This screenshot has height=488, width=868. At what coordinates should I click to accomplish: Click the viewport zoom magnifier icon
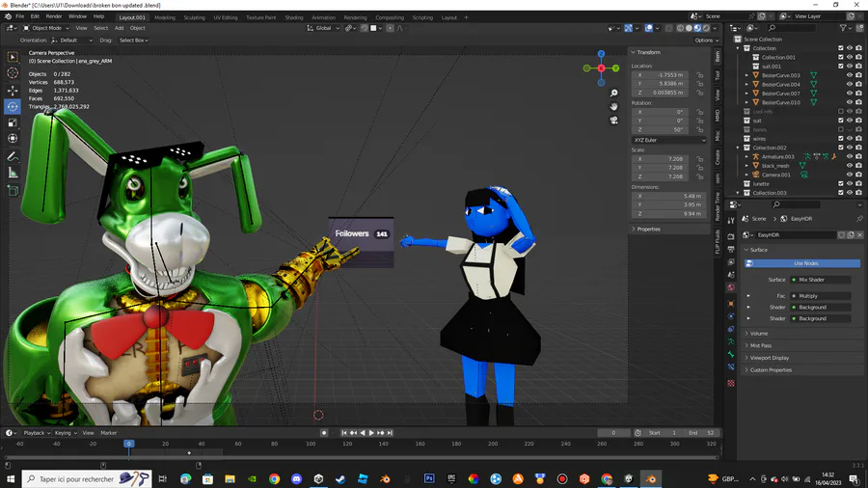[x=614, y=93]
